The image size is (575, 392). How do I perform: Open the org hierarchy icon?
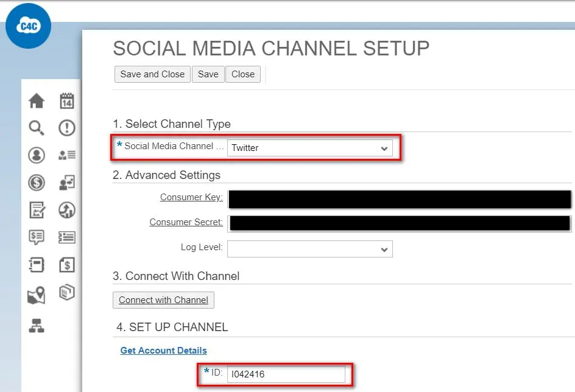[37, 325]
